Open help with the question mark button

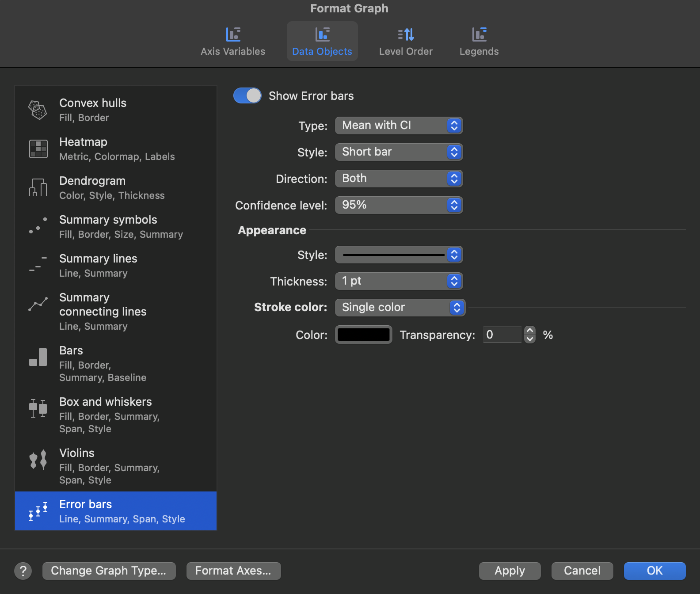(x=23, y=571)
